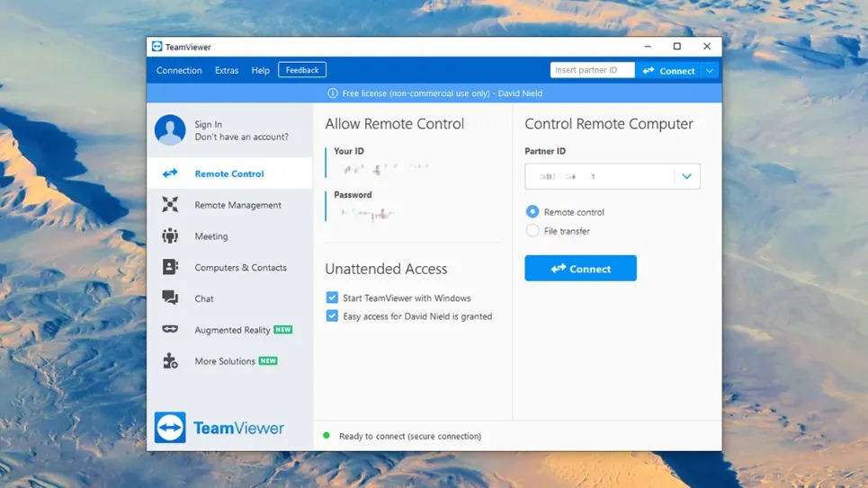Click the More Solutions icon
Screen dimensions: 868x488
(170, 360)
